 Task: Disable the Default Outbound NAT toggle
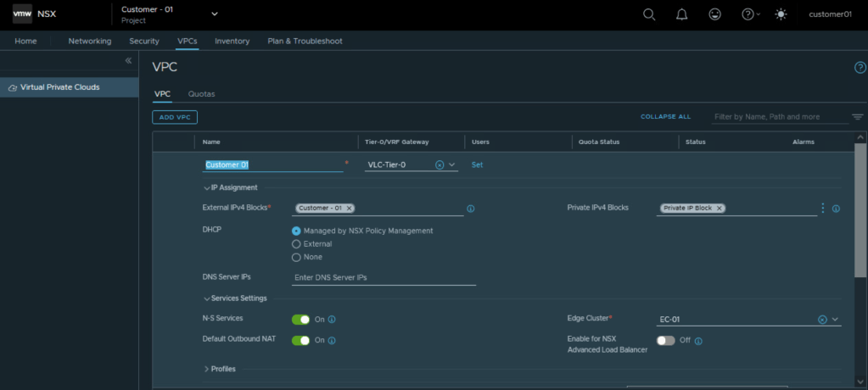(301, 340)
